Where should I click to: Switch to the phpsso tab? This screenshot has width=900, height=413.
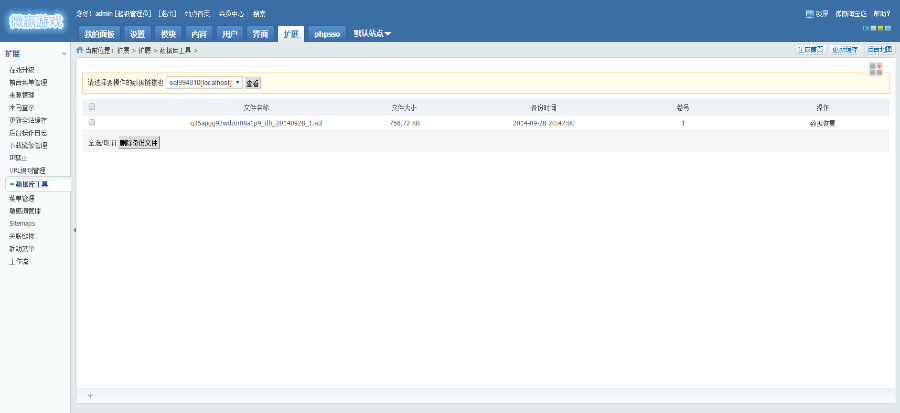(327, 33)
